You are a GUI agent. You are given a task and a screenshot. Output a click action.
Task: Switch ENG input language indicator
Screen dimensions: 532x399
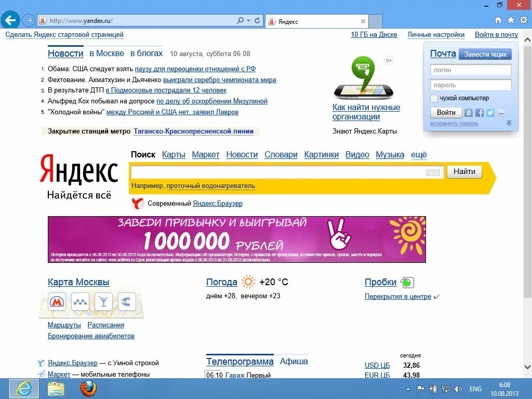click(x=475, y=389)
